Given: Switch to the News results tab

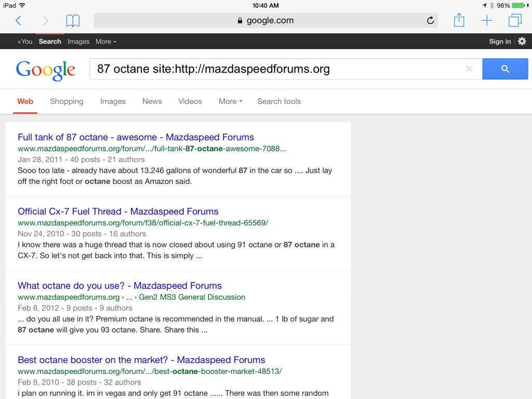Looking at the screenshot, I should 152,101.
